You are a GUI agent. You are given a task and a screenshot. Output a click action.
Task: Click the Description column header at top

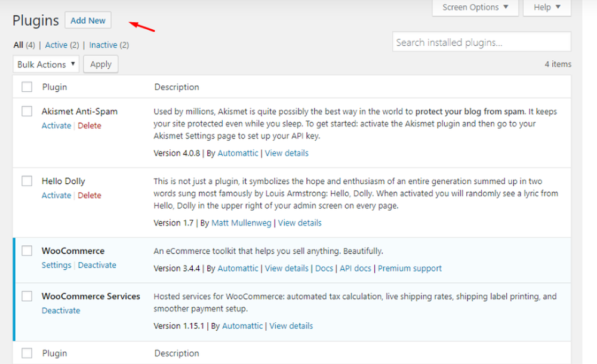coord(177,87)
